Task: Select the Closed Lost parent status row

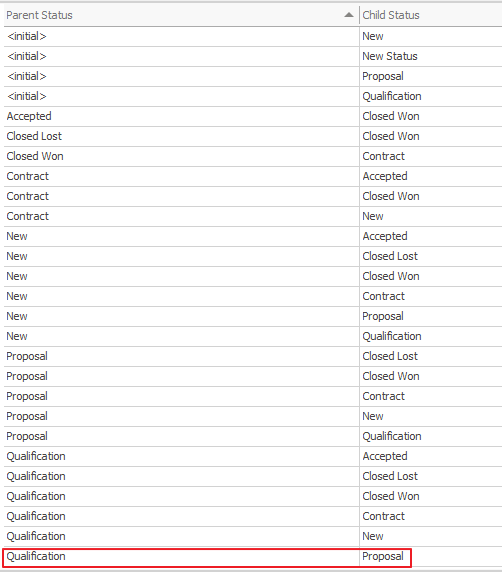Action: coord(253,136)
